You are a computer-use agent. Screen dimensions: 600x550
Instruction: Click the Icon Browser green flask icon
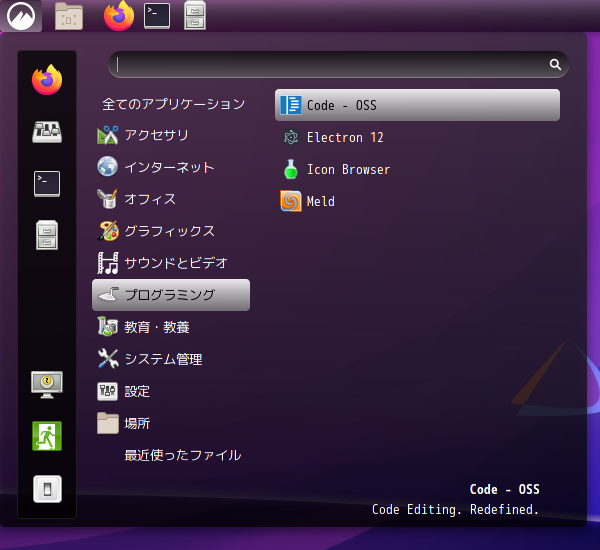click(x=291, y=169)
